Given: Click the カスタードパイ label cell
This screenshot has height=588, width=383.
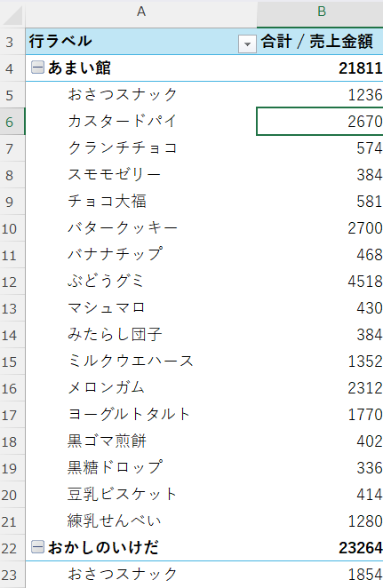Looking at the screenshot, I should point(141,122).
